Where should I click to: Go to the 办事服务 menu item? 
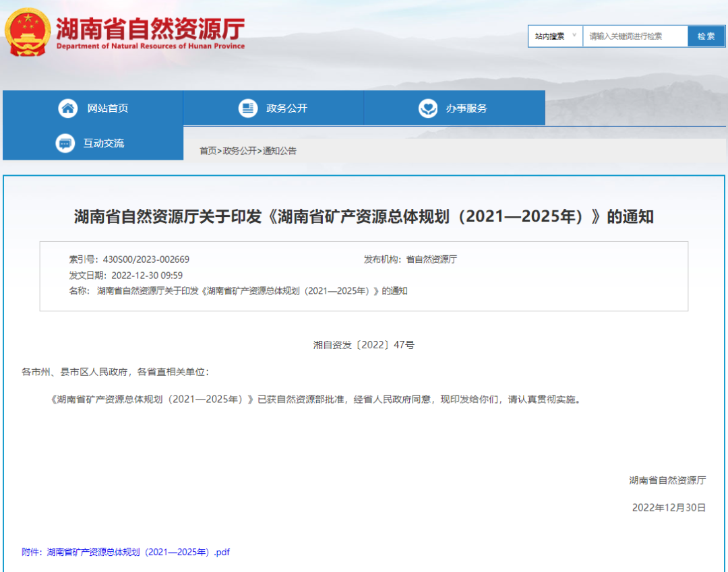pyautogui.click(x=466, y=108)
